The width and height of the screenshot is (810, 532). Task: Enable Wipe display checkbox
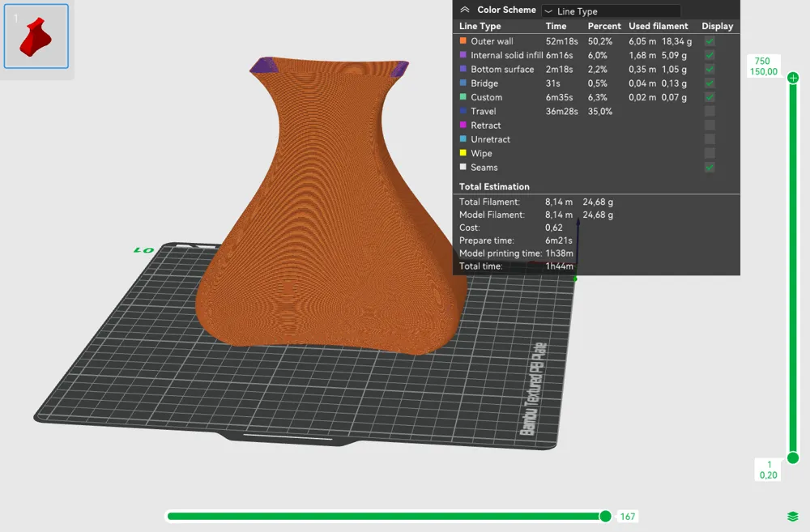click(x=710, y=153)
